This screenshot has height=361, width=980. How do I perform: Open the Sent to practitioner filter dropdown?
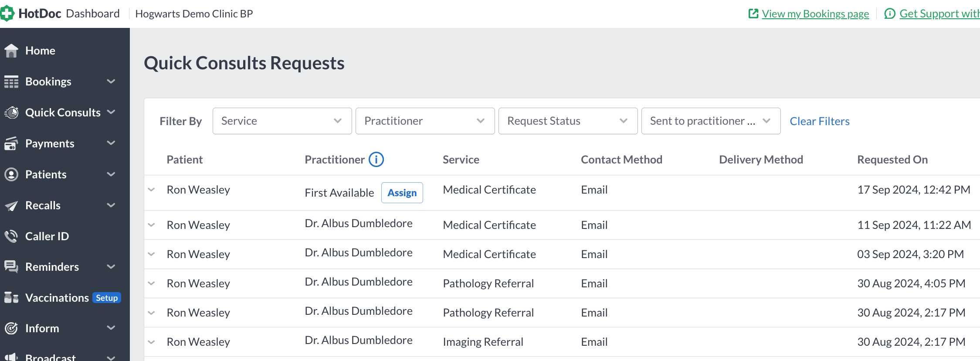point(711,121)
